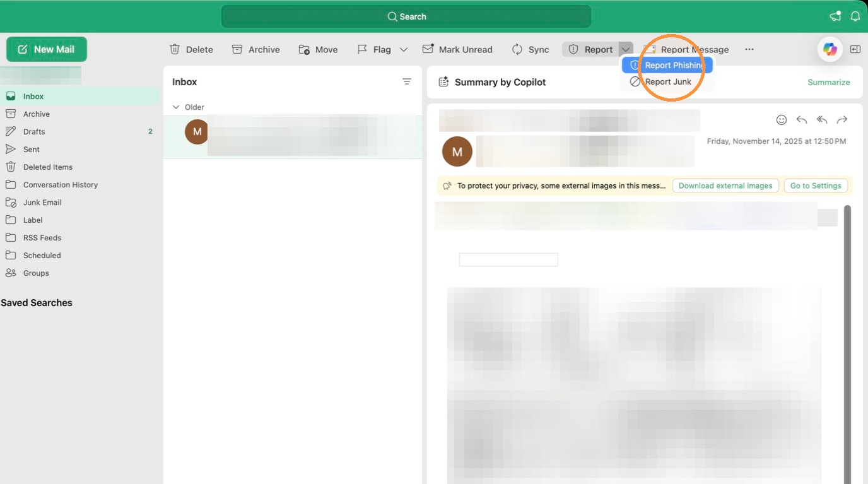
Task: Click the Summarize link
Action: click(828, 82)
